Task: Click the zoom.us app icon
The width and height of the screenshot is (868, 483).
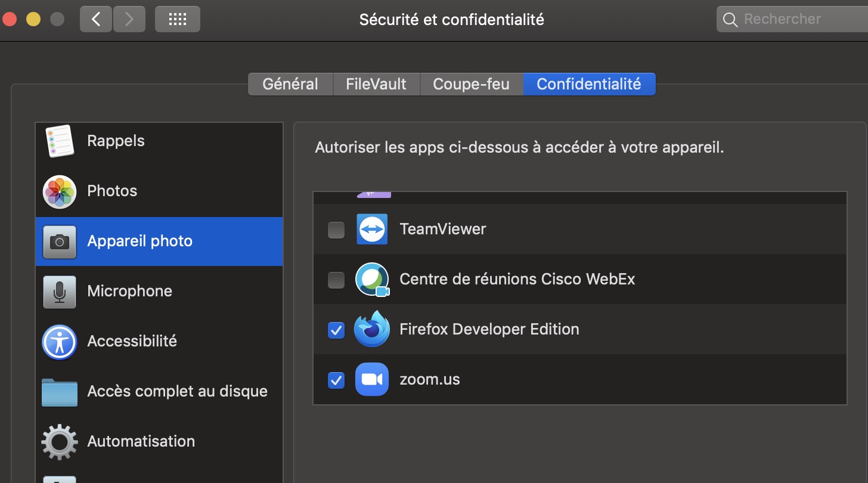Action: tap(372, 379)
